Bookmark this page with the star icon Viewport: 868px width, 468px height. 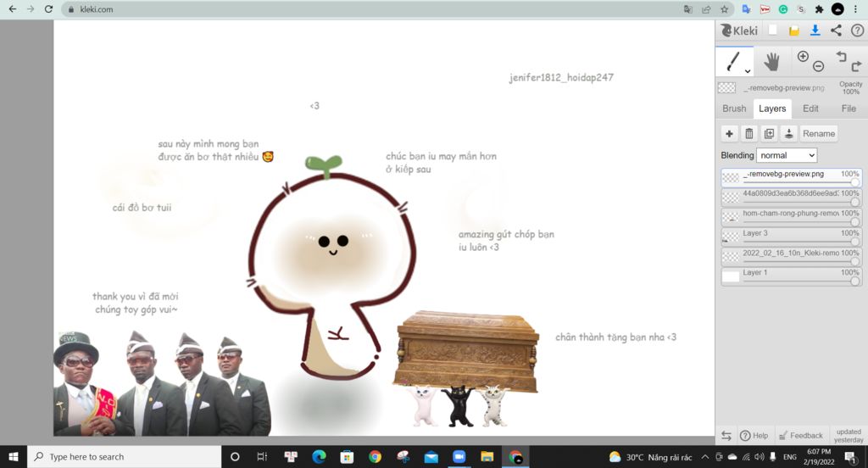pos(724,9)
